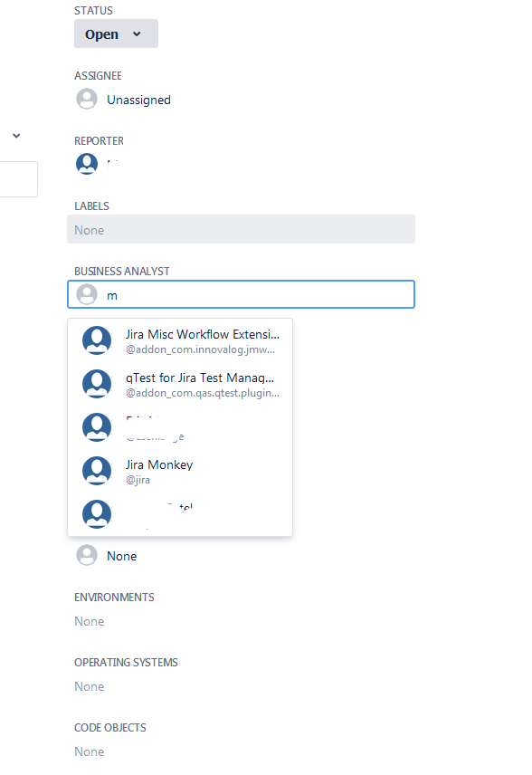Click the CODE OBJECTS field label
This screenshot has height=775, width=532.
[110, 728]
